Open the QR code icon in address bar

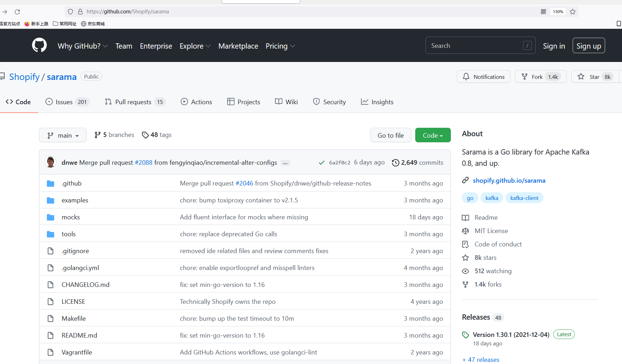pos(543,12)
